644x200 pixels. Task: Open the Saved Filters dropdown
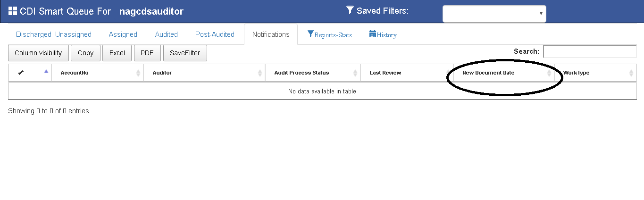(494, 14)
